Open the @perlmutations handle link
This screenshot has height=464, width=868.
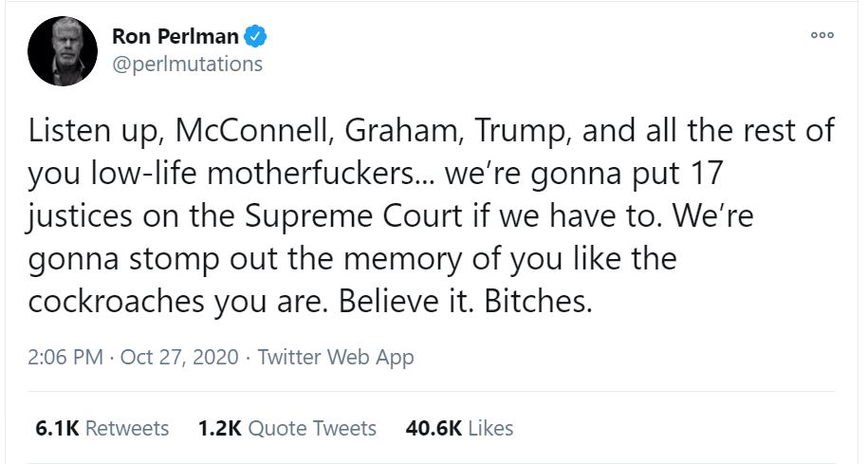(x=187, y=65)
